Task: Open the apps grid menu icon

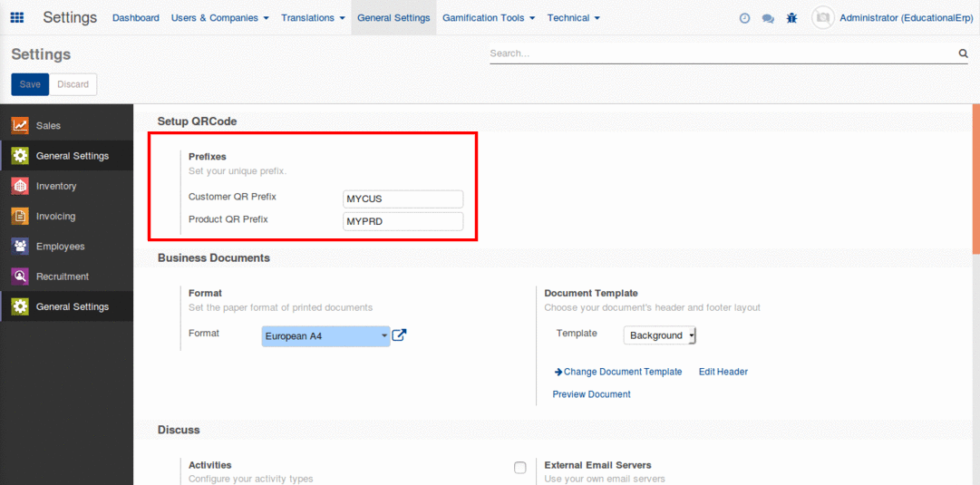Action: point(17,17)
